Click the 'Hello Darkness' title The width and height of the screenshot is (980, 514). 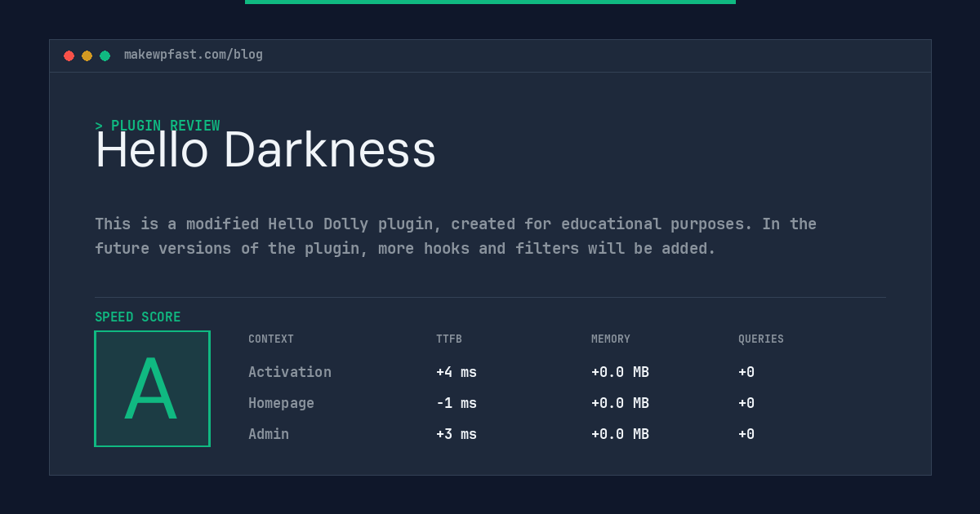click(265, 150)
